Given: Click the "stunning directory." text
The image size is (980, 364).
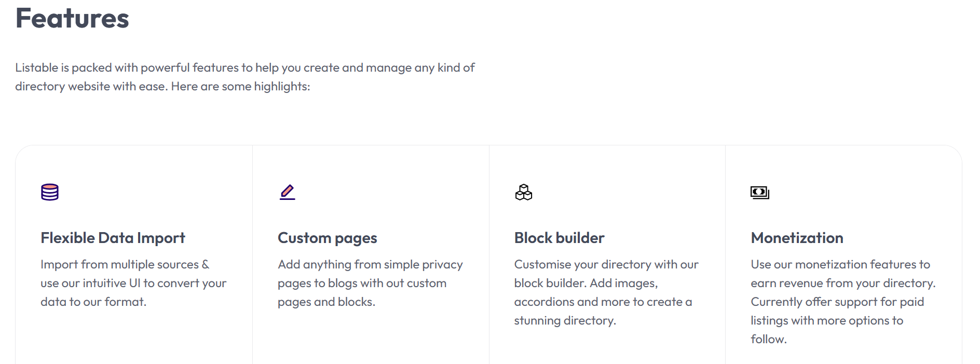Looking at the screenshot, I should (565, 320).
